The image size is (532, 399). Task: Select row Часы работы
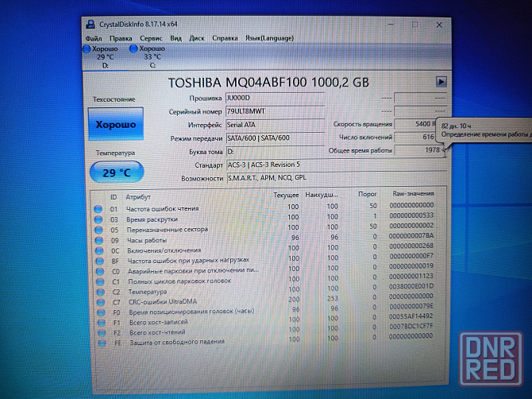pos(264,238)
